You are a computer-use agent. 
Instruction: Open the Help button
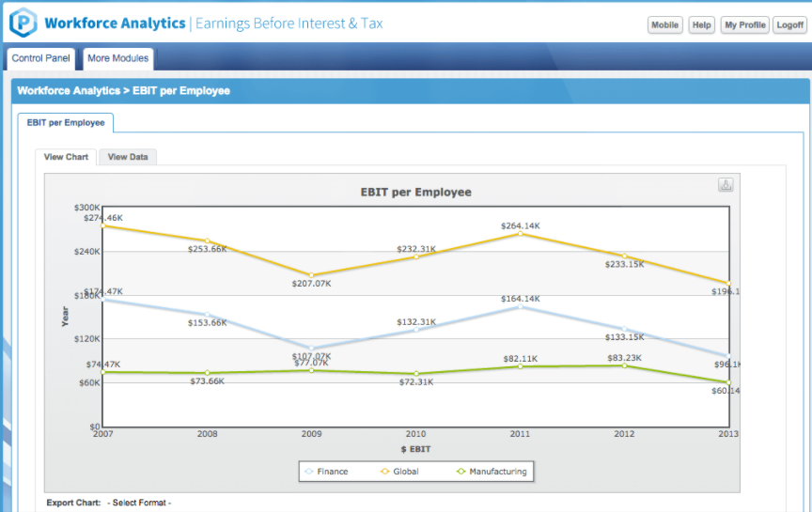(x=701, y=25)
